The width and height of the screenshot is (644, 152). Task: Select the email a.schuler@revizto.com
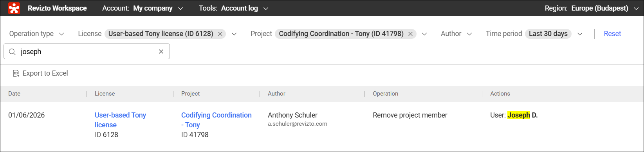point(298,124)
